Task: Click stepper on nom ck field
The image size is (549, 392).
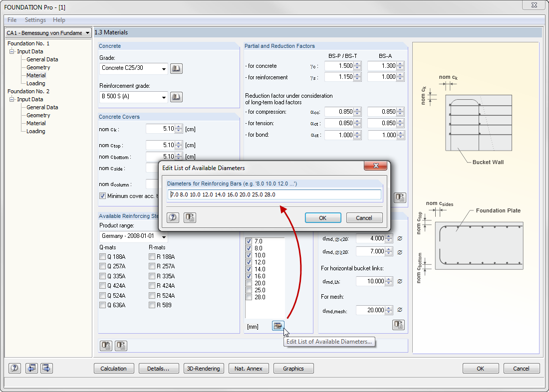Action: [x=179, y=129]
